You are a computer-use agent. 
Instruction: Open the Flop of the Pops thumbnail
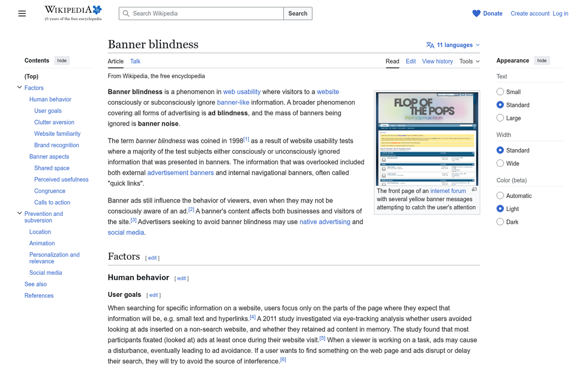pos(427,138)
